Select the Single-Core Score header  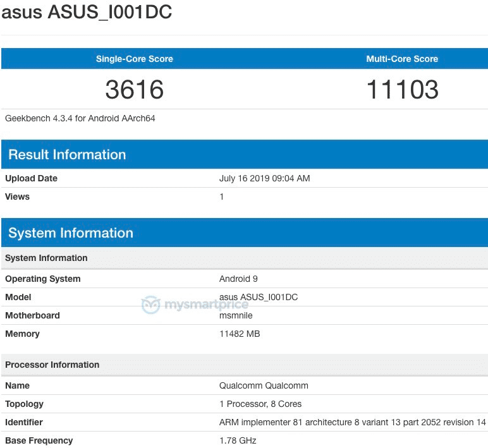(134, 59)
